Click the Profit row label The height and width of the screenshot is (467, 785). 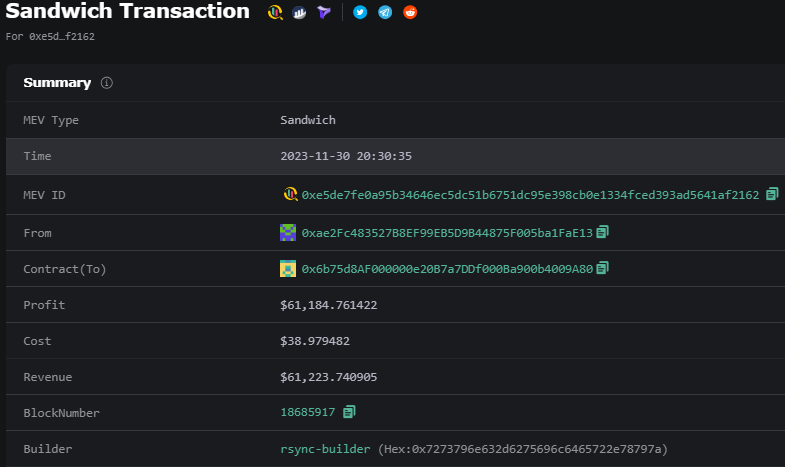pos(44,305)
